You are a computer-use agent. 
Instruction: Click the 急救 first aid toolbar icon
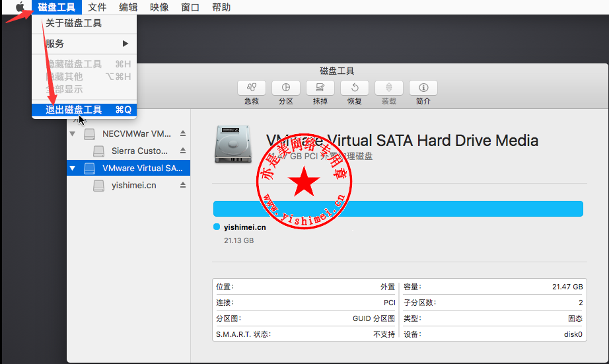pyautogui.click(x=252, y=88)
